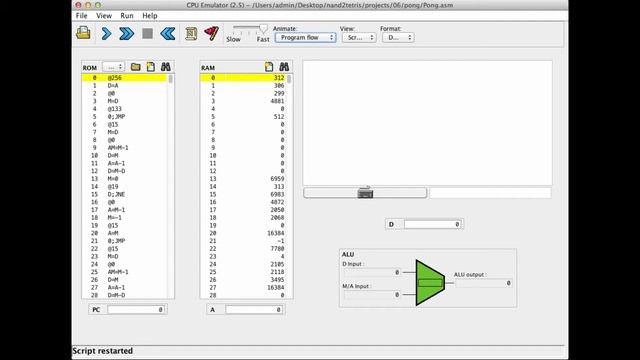Open the View menu
This screenshot has height=360, width=640.
point(104,16)
